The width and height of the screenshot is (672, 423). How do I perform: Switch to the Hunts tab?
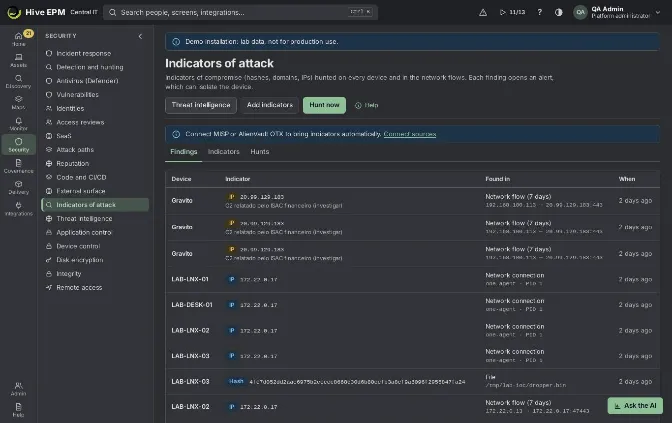(260, 152)
